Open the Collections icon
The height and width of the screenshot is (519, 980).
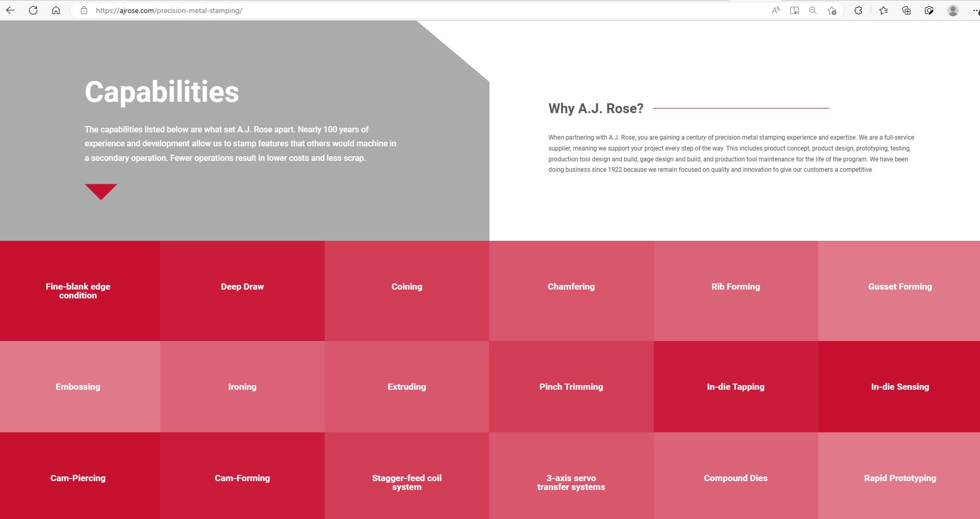point(906,10)
